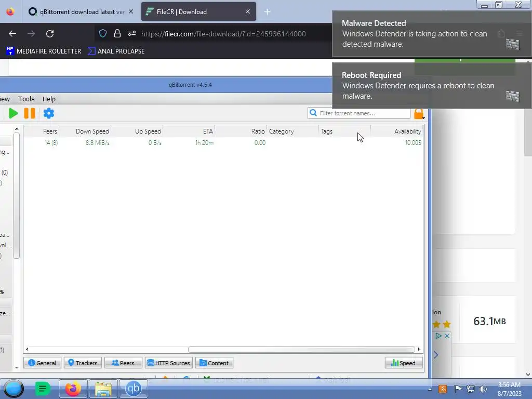Open the Windows Start orb
The image size is (532, 399).
tap(14, 389)
